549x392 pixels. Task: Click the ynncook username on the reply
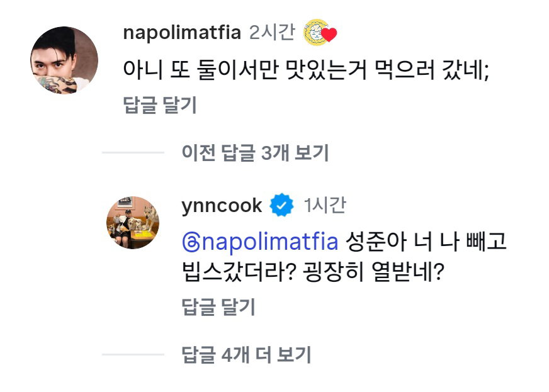(x=222, y=206)
